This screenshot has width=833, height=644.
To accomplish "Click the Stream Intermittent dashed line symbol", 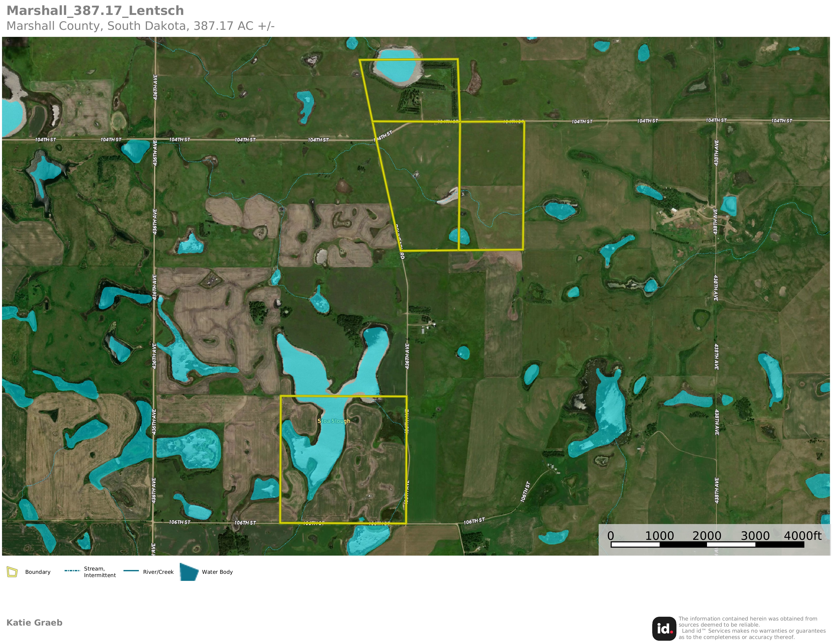I will [x=72, y=571].
